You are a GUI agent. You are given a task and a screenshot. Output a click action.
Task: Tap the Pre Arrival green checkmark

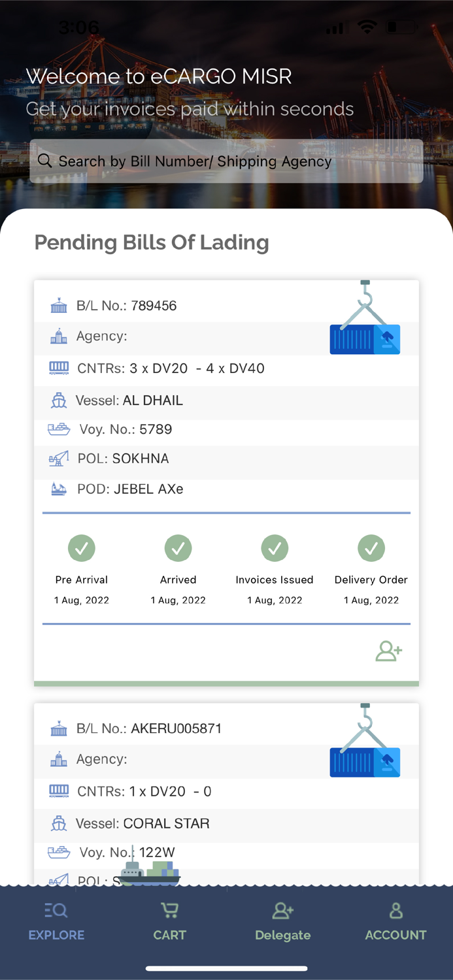[x=82, y=548]
